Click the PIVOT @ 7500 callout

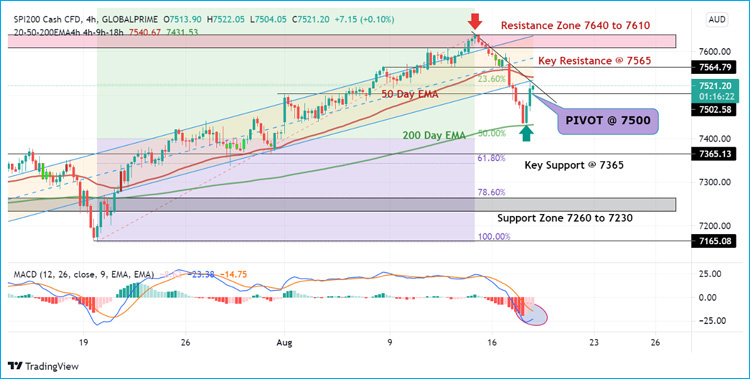[x=608, y=120]
